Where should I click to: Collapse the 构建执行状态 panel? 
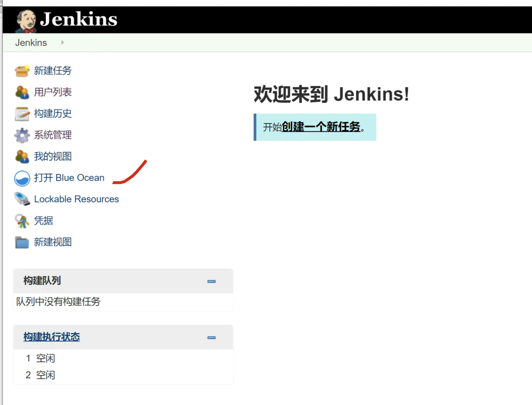(x=211, y=337)
